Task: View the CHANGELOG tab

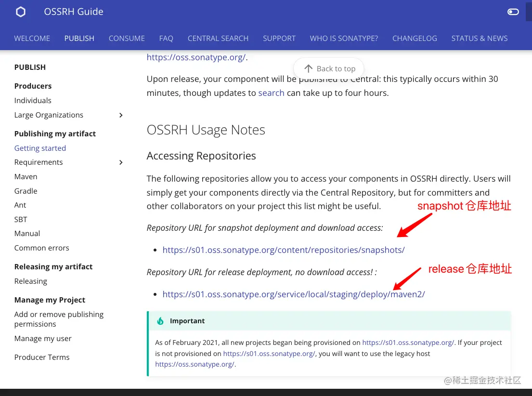Action: (x=415, y=39)
